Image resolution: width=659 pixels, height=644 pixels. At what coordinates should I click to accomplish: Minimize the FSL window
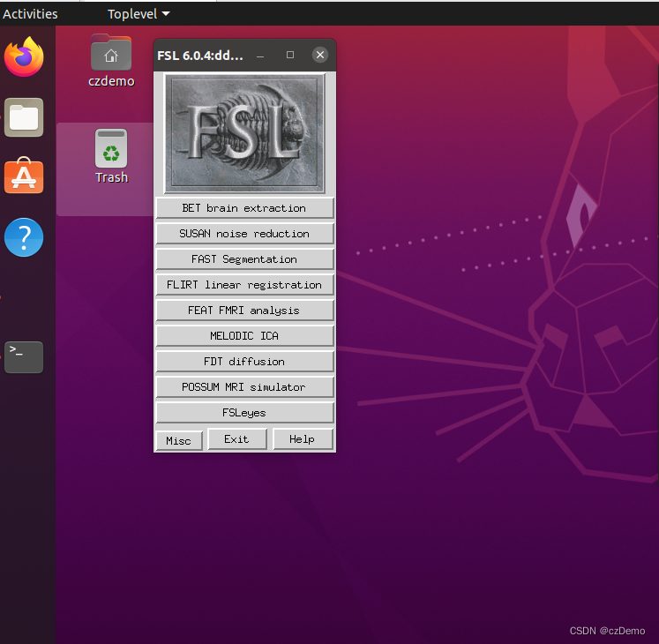click(260, 56)
